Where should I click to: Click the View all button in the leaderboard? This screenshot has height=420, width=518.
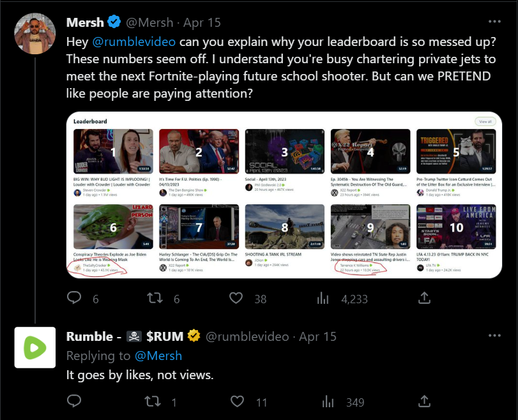pyautogui.click(x=485, y=121)
